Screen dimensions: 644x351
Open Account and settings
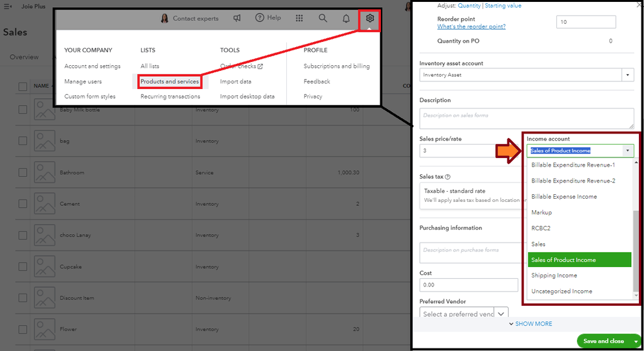pyautogui.click(x=92, y=66)
